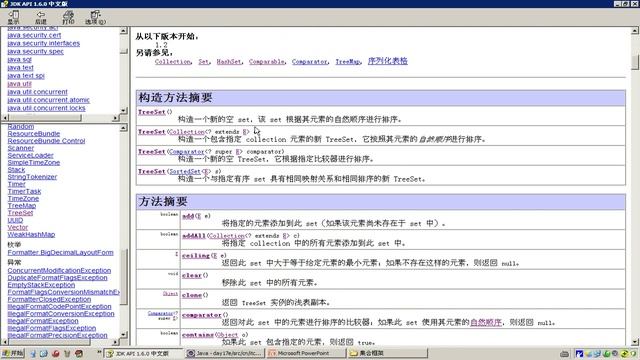Click the clone method link
640x360 pixels.
tap(192, 295)
